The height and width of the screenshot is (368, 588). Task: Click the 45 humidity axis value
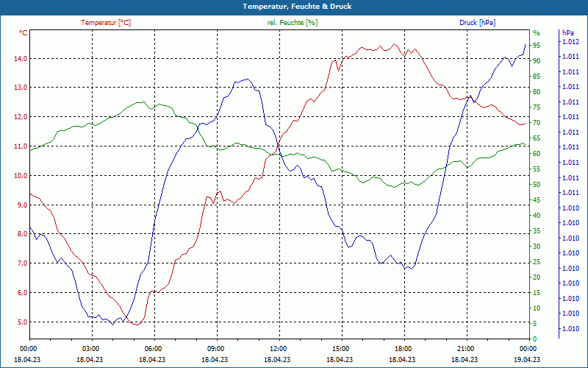point(537,199)
